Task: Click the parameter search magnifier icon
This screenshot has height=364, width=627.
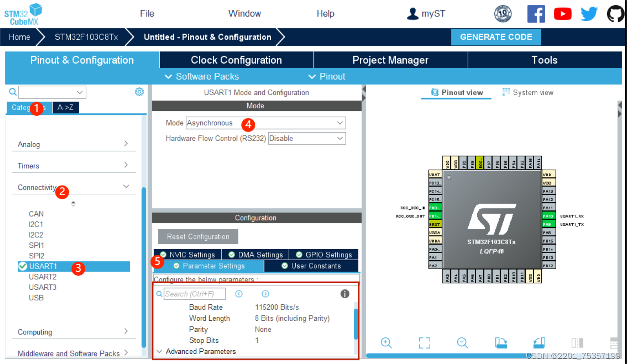Action: (159, 294)
